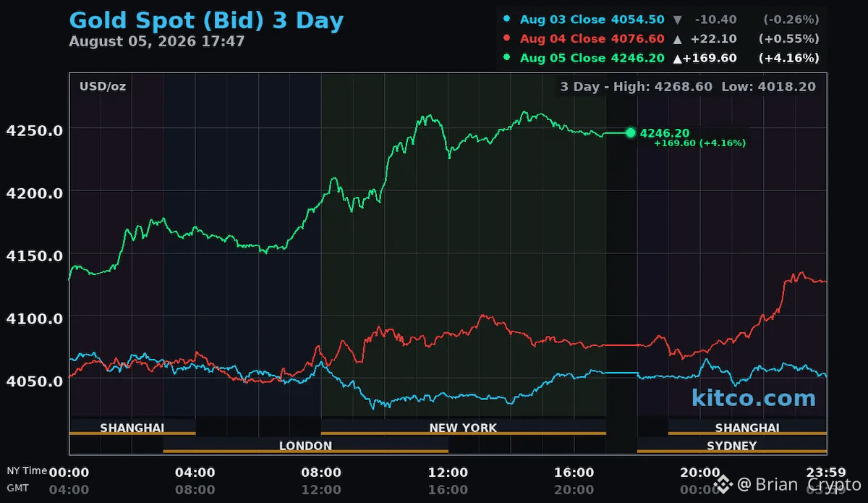The height and width of the screenshot is (503, 868).
Task: Click the 4150.0 price axis label
Action: coord(34,255)
